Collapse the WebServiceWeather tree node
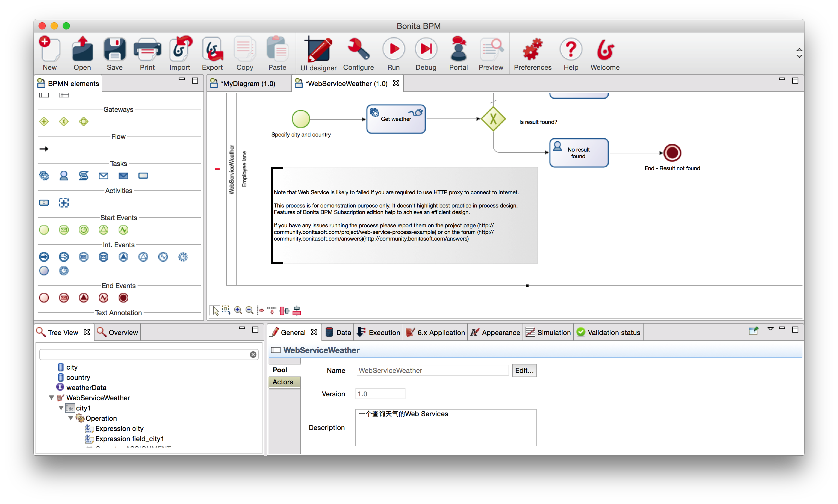This screenshot has width=838, height=504. [51, 397]
